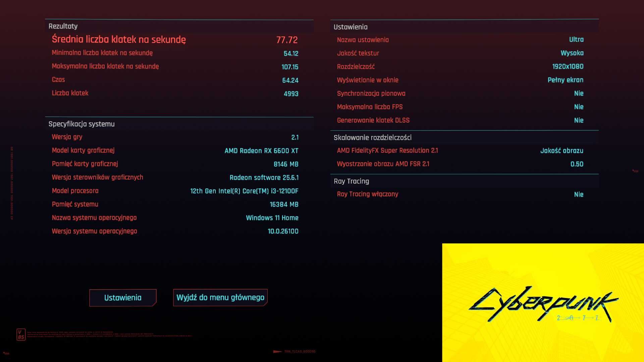Click the Synchronizacja pionowa Nie value

click(x=579, y=94)
